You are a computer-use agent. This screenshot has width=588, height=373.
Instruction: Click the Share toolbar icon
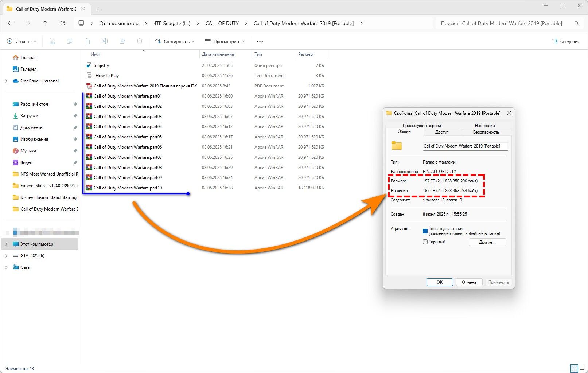tap(122, 42)
